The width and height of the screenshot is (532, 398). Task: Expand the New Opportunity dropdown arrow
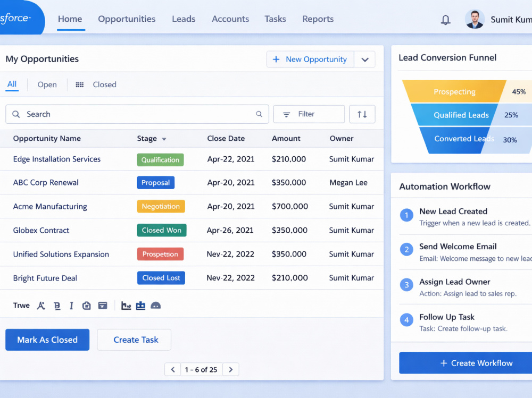click(x=365, y=60)
